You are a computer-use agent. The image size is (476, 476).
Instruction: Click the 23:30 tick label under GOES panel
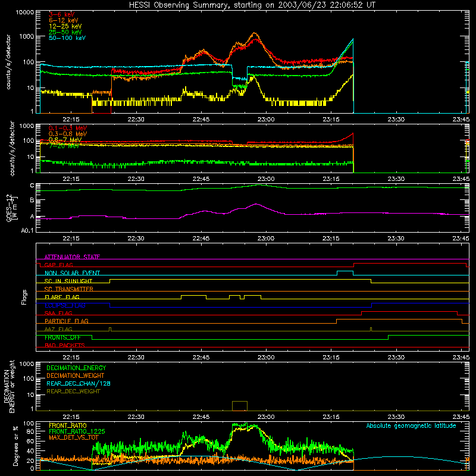pyautogui.click(x=396, y=239)
